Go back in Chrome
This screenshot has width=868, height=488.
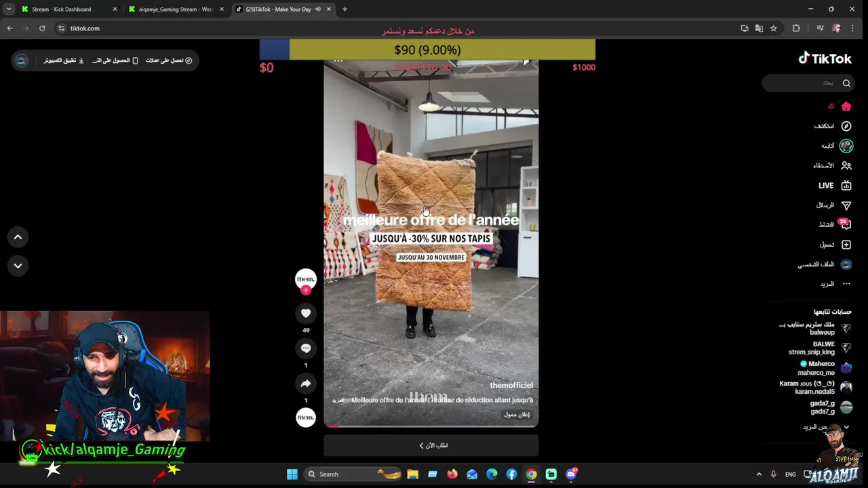[x=9, y=28]
